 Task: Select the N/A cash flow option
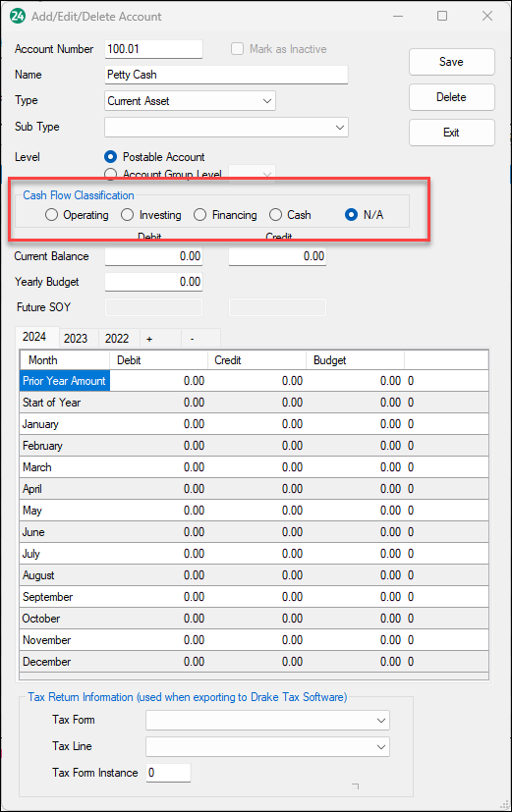(x=352, y=214)
